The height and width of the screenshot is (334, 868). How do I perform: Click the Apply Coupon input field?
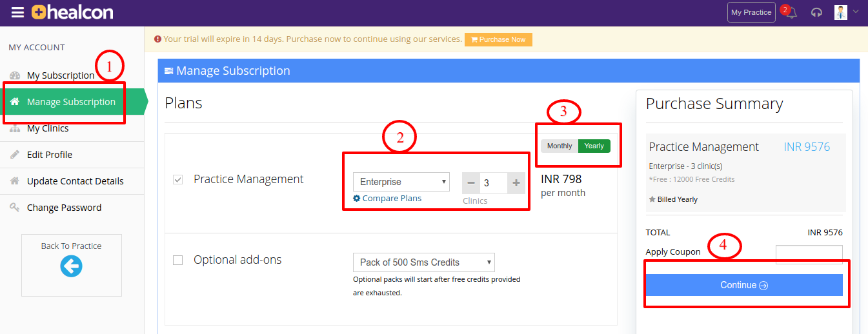(x=809, y=254)
